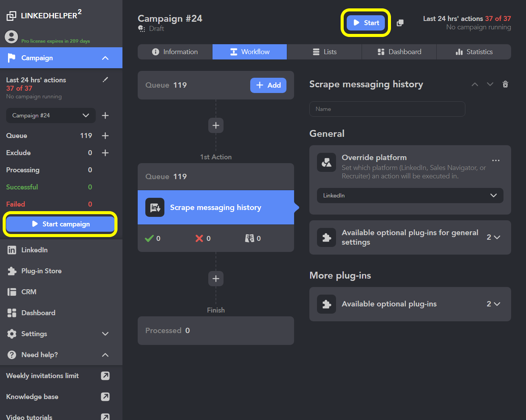Open the Statistics tab
The image size is (526, 420).
tap(474, 52)
